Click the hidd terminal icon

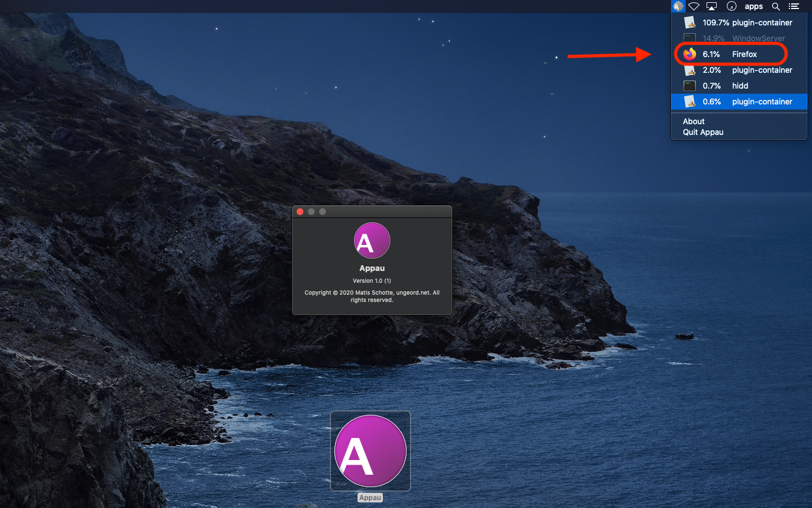click(x=690, y=86)
